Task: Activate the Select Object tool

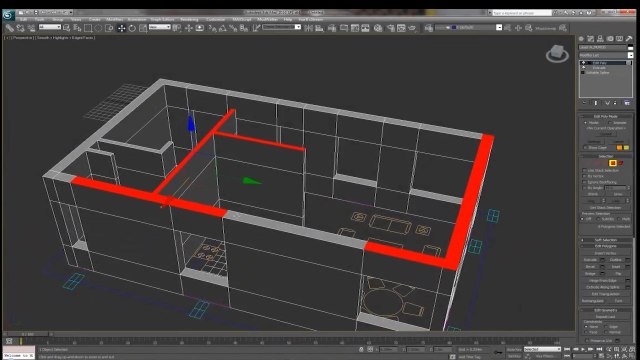Action: pyautogui.click(x=67, y=28)
